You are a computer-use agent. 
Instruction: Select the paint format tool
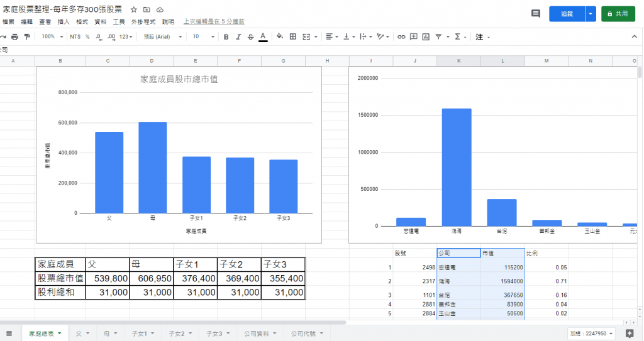coord(26,37)
